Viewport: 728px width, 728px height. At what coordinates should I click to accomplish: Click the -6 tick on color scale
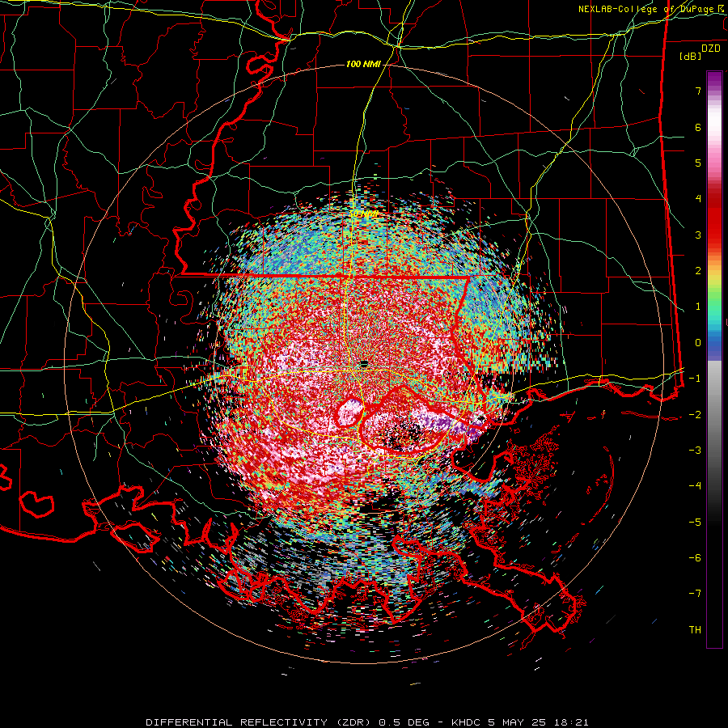click(695, 558)
